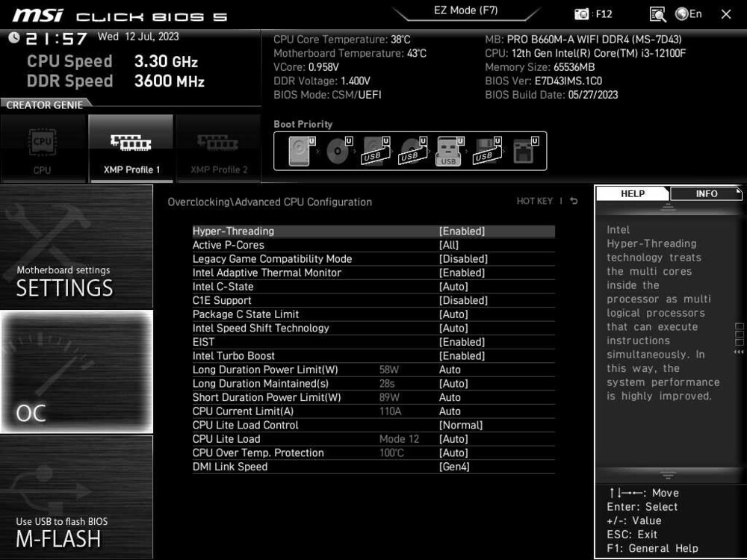Click the En language globe icon
Viewport: 747px width, 560px height.
(x=682, y=13)
